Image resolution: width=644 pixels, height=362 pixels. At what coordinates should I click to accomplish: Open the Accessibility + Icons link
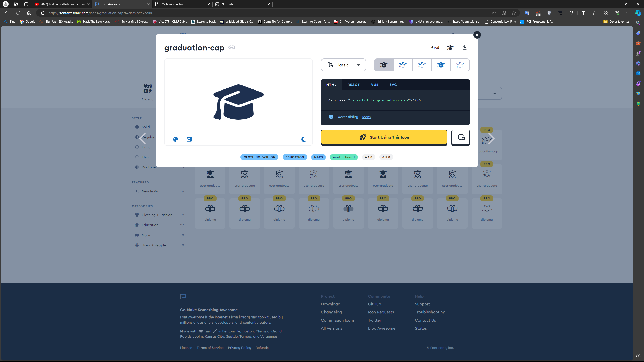pos(354,117)
